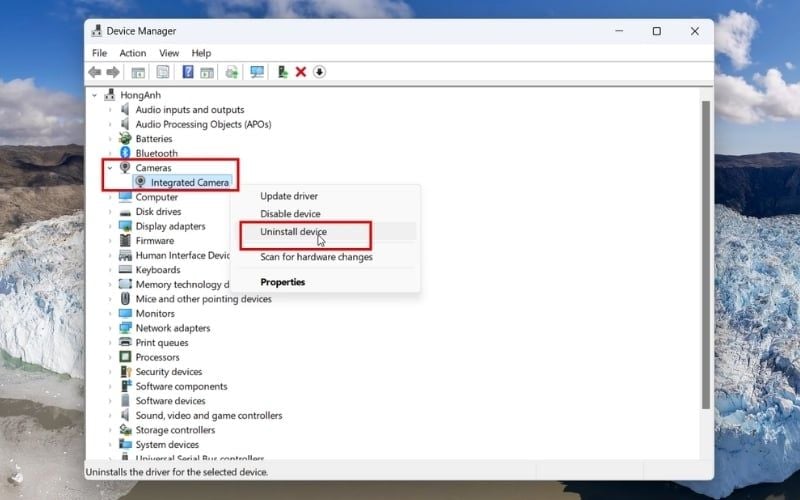Click the Batteries category icon

coord(125,138)
